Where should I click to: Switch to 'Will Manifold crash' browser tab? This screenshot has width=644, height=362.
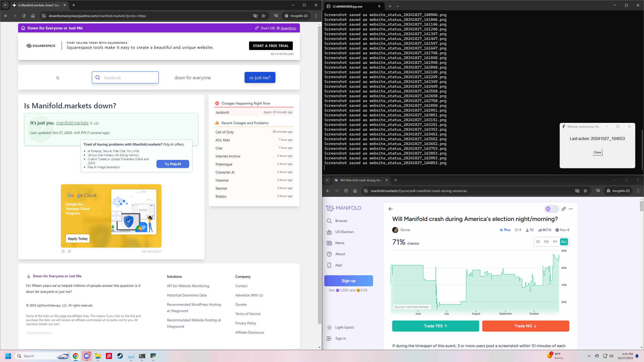click(x=361, y=180)
